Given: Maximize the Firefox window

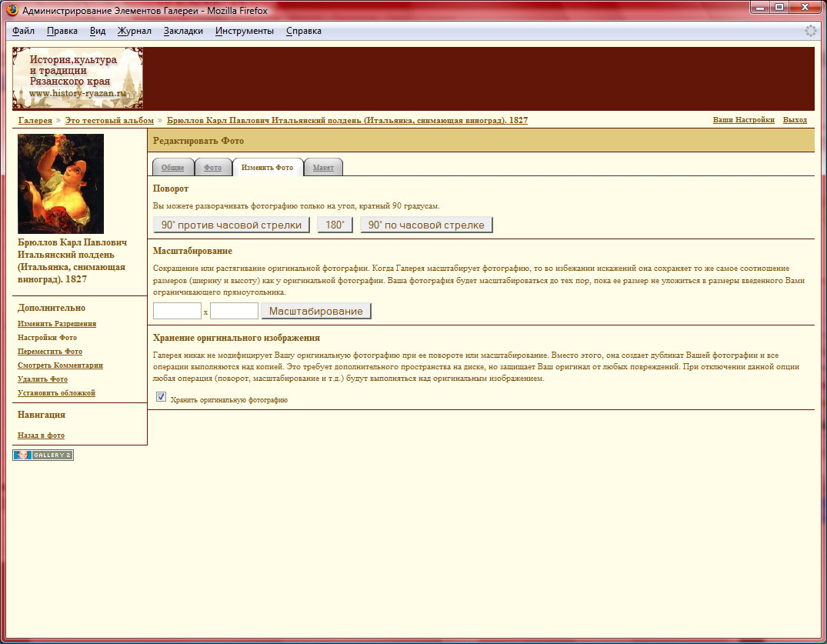Looking at the screenshot, I should coord(779,8).
